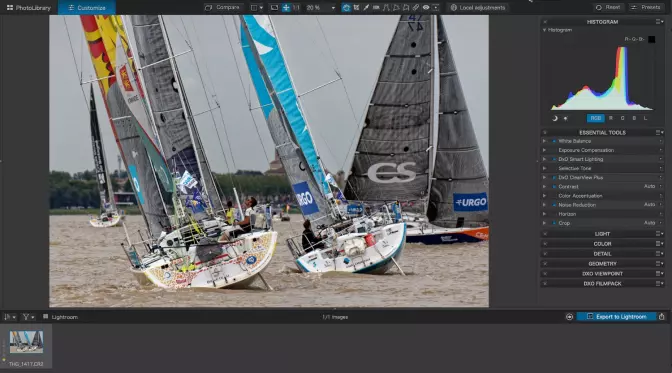Screen dimensions: 672x373
Task: Click the black color swatch in Histogram
Action: pos(651,39)
